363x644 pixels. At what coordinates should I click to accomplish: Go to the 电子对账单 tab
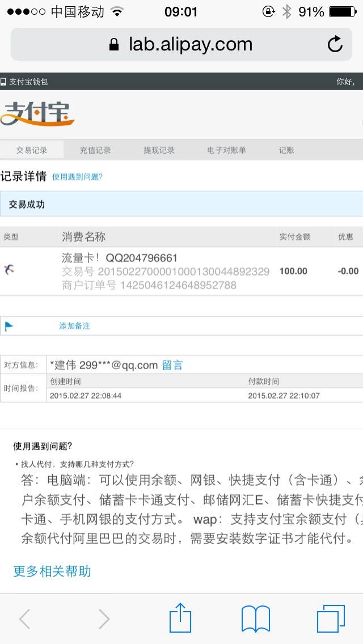click(226, 150)
